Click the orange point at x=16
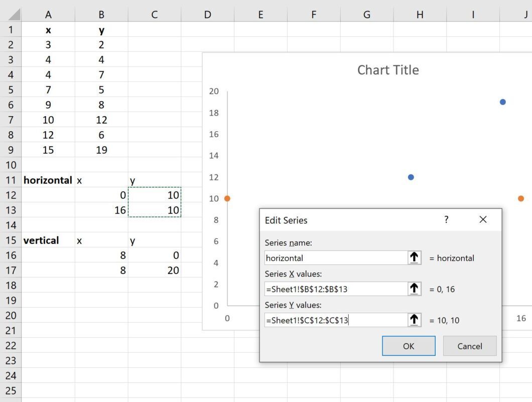 (521, 198)
